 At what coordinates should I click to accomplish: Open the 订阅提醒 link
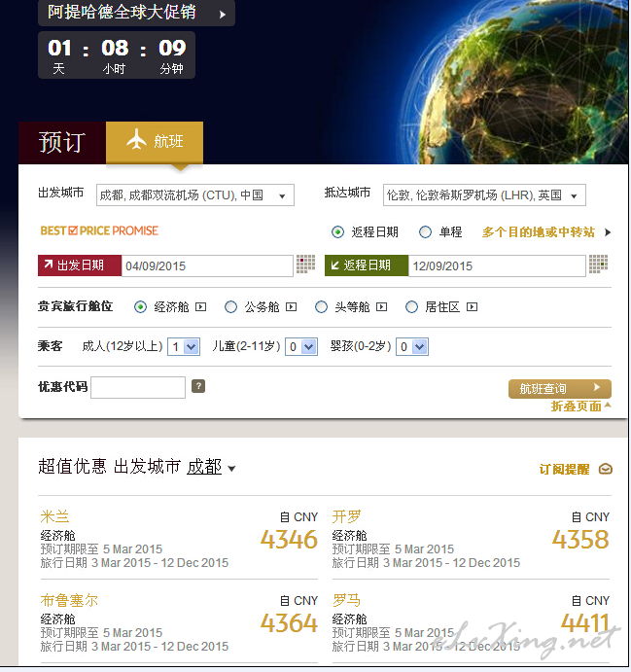[564, 470]
